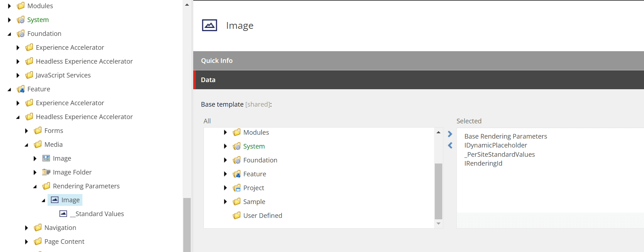Select User Defined folder in All list

pos(263,215)
